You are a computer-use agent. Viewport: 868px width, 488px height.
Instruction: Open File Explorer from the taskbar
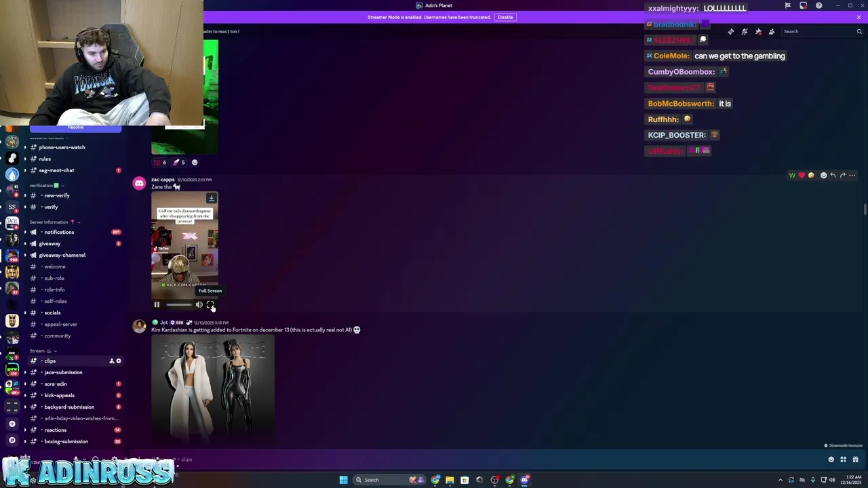[x=450, y=480]
